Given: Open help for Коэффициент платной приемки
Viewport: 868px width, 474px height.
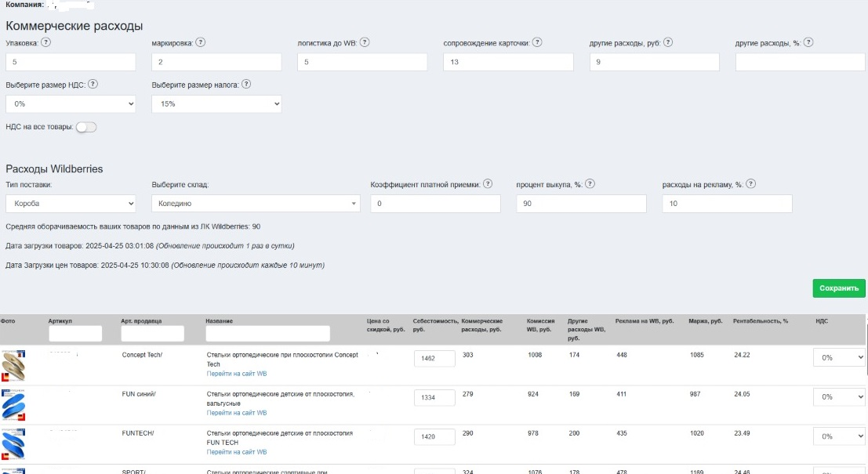Looking at the screenshot, I should (x=488, y=184).
